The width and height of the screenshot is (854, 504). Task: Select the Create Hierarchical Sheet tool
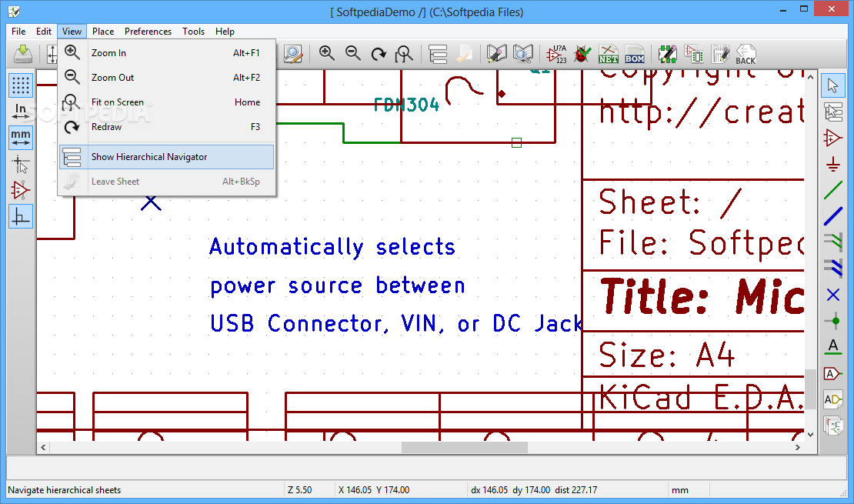[x=832, y=426]
